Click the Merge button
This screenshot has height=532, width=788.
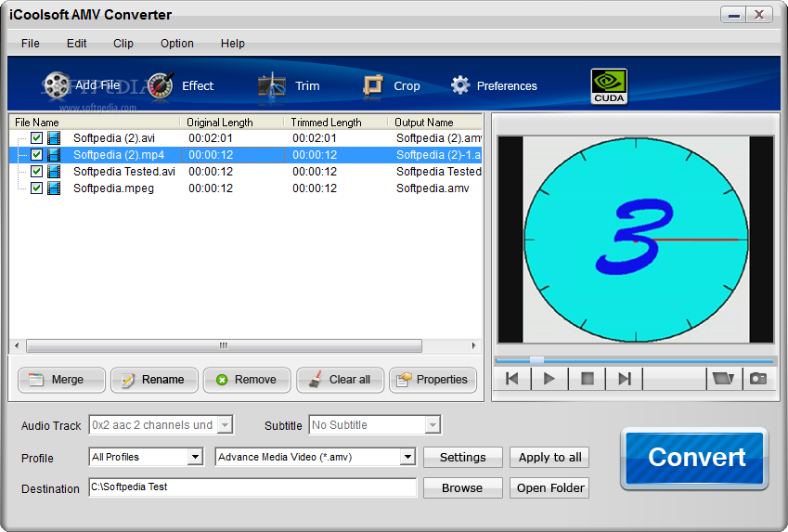click(x=61, y=380)
